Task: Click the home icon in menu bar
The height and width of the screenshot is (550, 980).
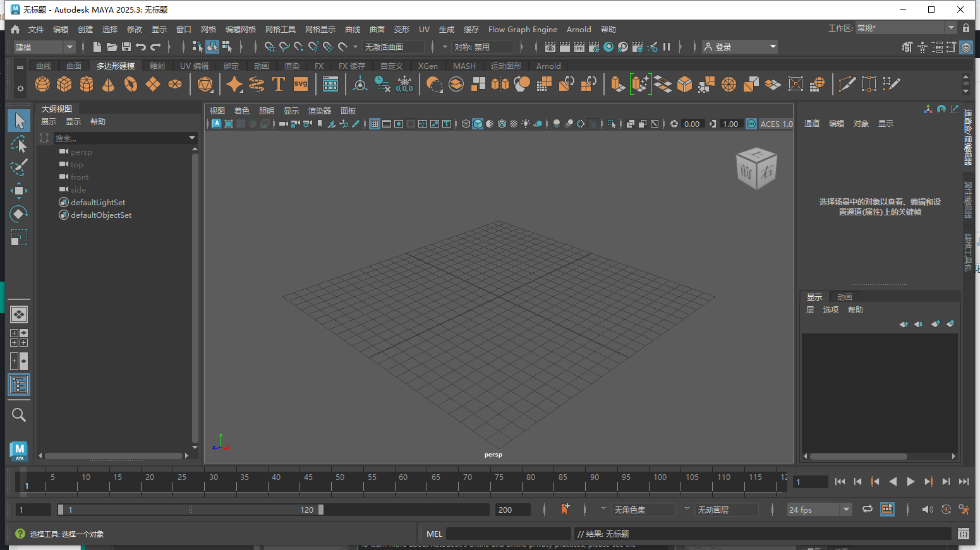Action: (15, 29)
